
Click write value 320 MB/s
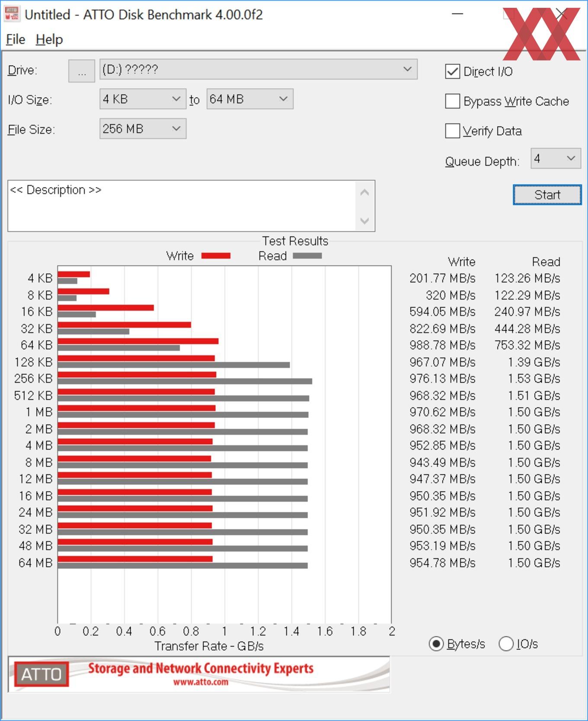point(451,295)
